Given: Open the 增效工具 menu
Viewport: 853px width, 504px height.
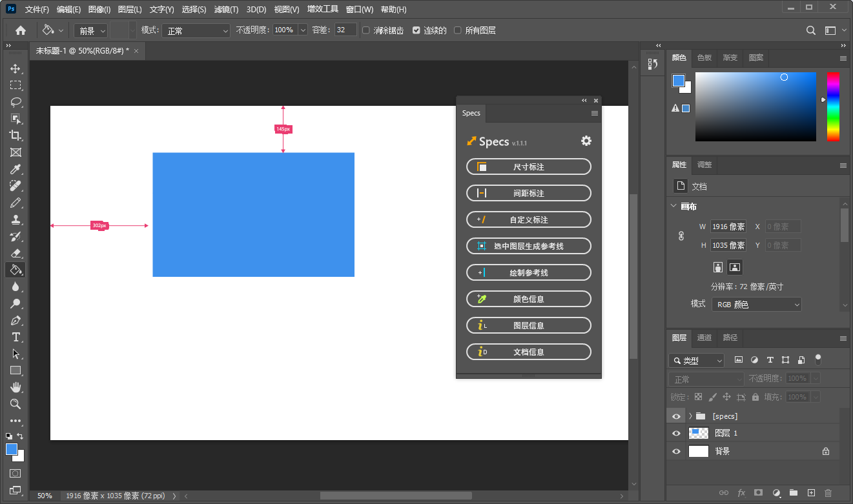Looking at the screenshot, I should point(322,10).
